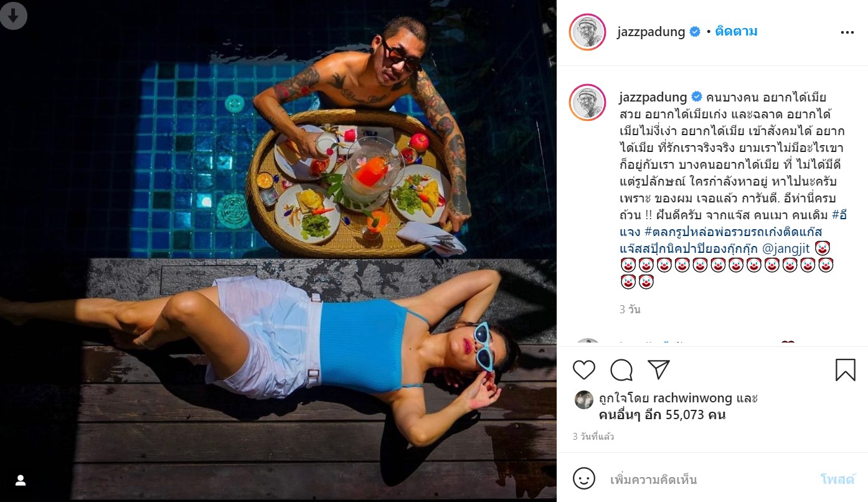Open emoji picker smiley icon
This screenshot has width=868, height=502.
(x=583, y=479)
